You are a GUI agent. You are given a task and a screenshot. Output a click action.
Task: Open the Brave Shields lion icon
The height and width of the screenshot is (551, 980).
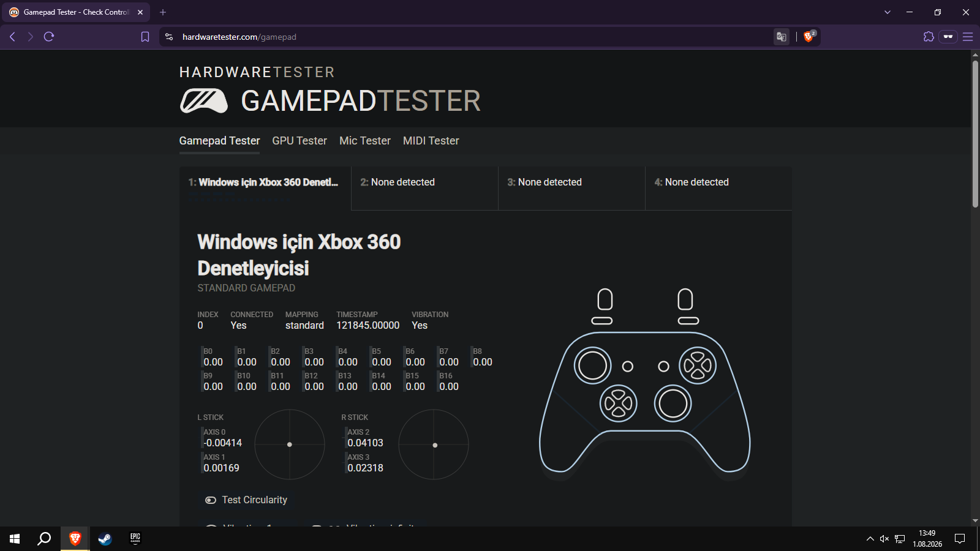809,37
